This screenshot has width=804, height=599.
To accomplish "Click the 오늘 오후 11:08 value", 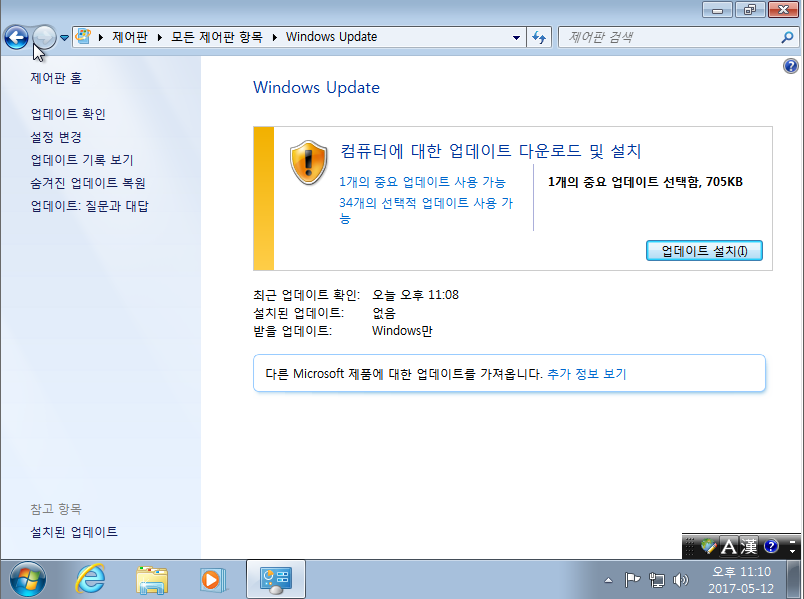I will click(x=415, y=295).
